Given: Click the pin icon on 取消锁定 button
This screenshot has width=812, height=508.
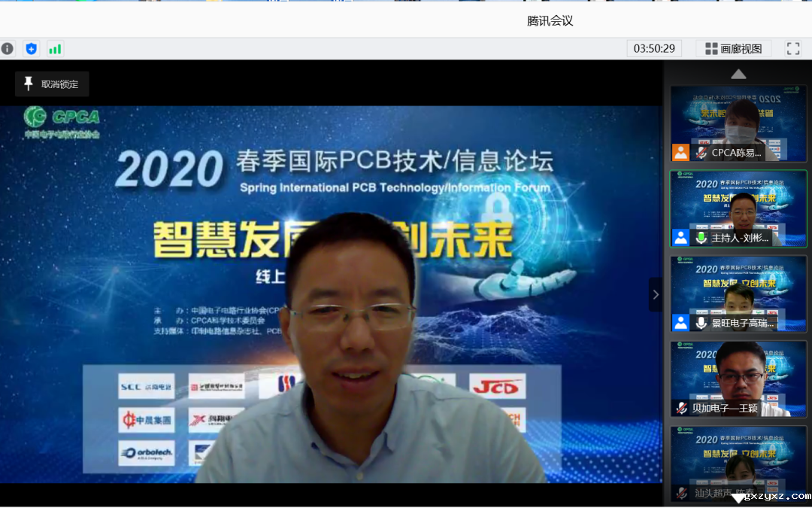Looking at the screenshot, I should pos(30,84).
